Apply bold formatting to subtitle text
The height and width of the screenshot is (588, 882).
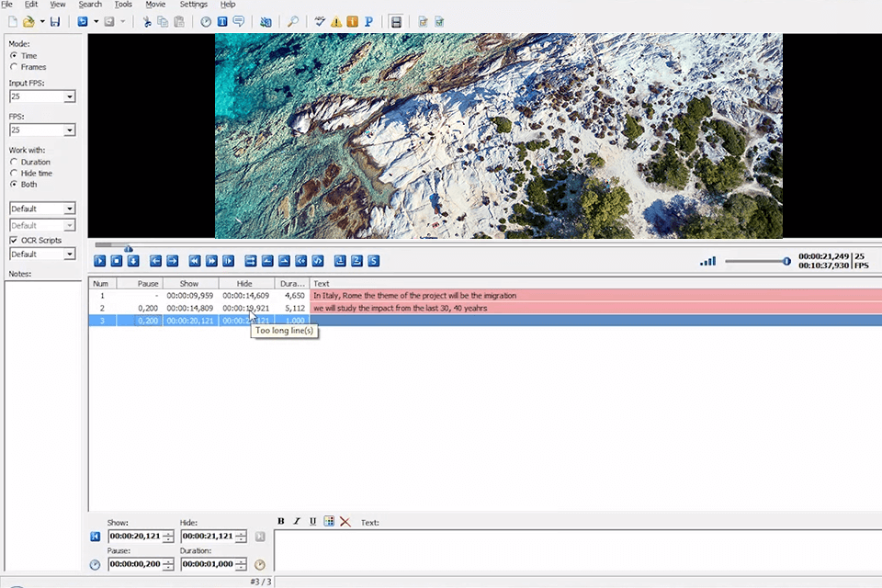[280, 522]
